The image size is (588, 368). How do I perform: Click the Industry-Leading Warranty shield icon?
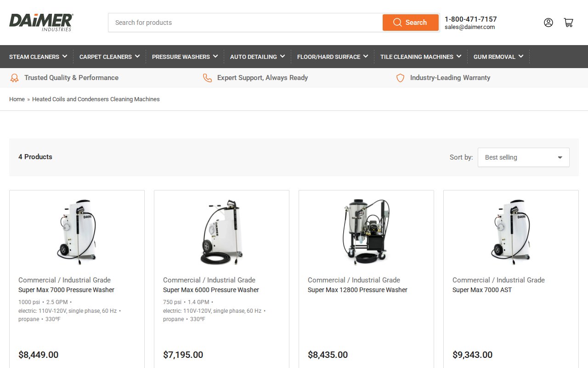click(400, 78)
